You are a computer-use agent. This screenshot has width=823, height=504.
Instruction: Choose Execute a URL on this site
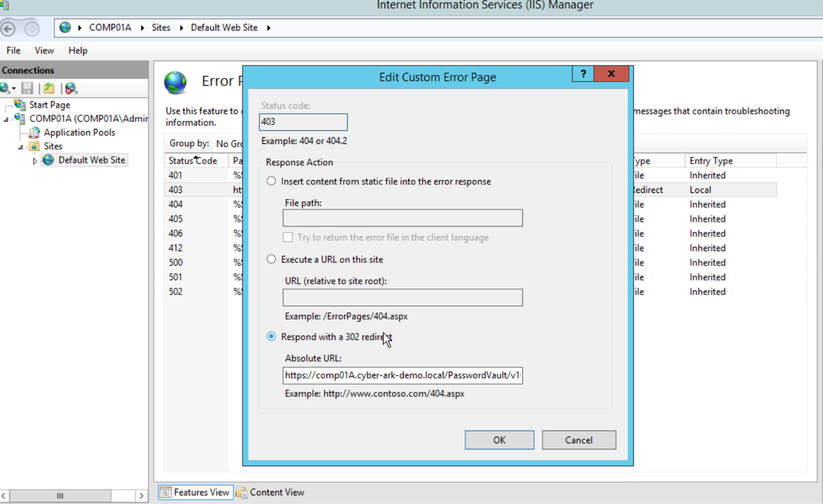(271, 259)
